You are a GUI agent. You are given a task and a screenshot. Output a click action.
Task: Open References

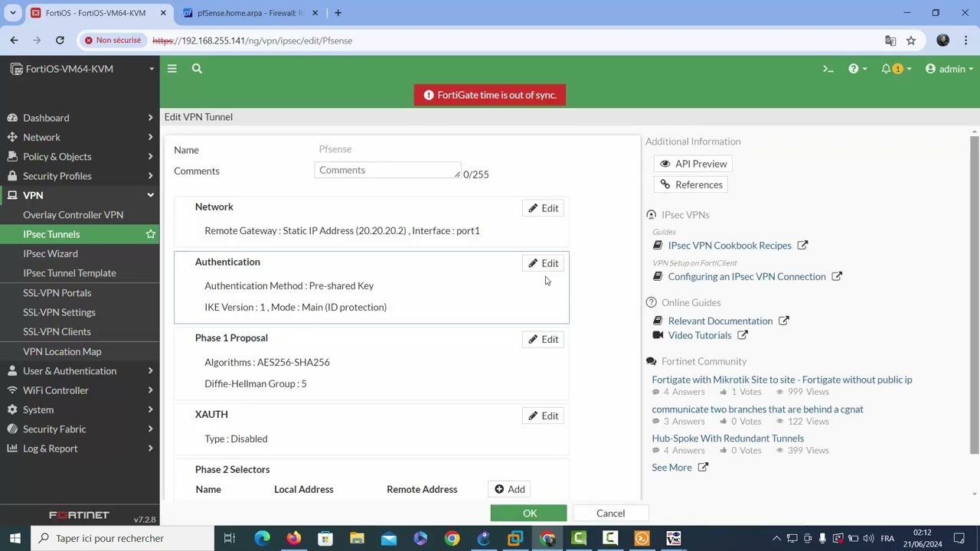(x=691, y=184)
